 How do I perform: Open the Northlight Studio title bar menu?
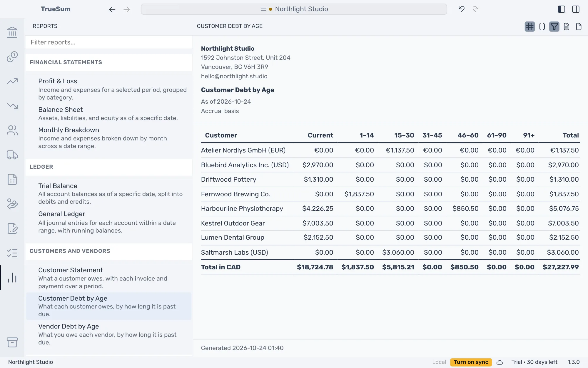294,9
